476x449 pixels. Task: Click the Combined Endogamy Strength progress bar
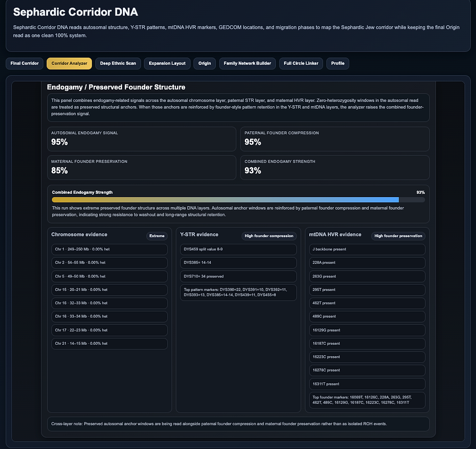[238, 200]
